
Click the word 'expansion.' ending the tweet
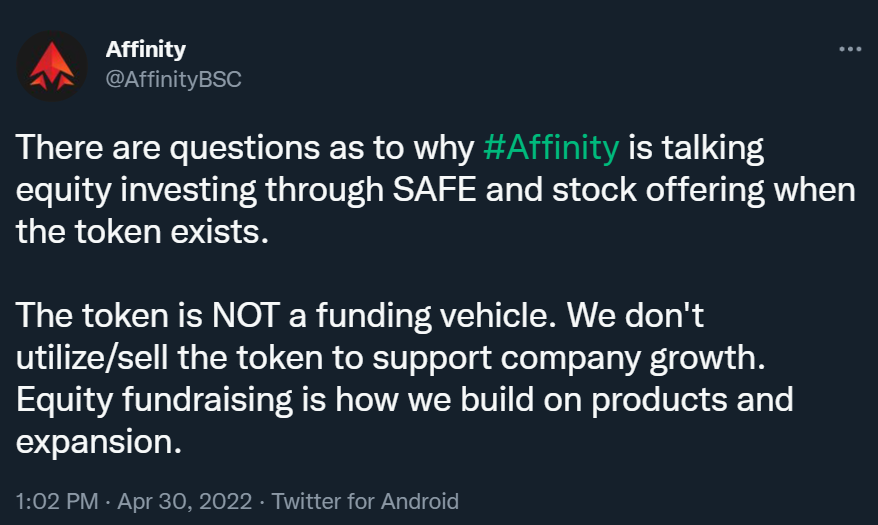[x=99, y=442]
